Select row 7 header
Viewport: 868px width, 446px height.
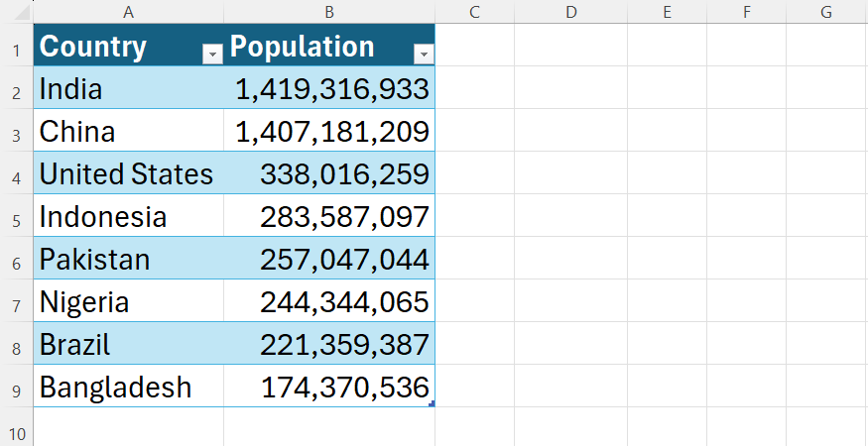pyautogui.click(x=17, y=300)
